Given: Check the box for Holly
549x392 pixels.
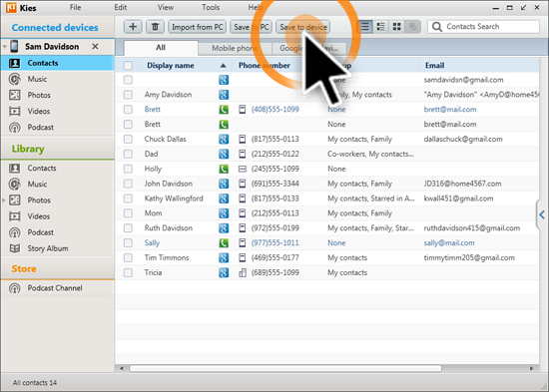Looking at the screenshot, I should tap(128, 169).
